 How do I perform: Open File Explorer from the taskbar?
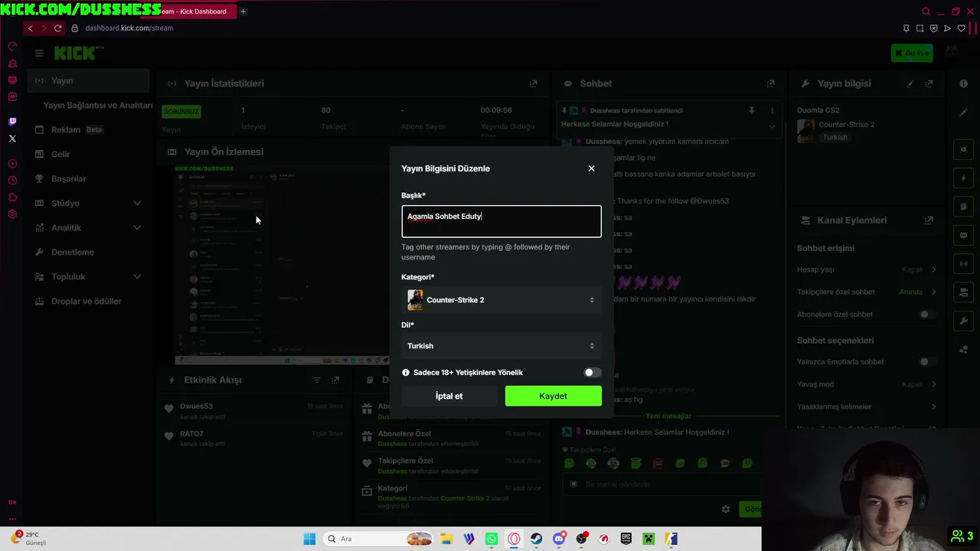[x=447, y=539]
